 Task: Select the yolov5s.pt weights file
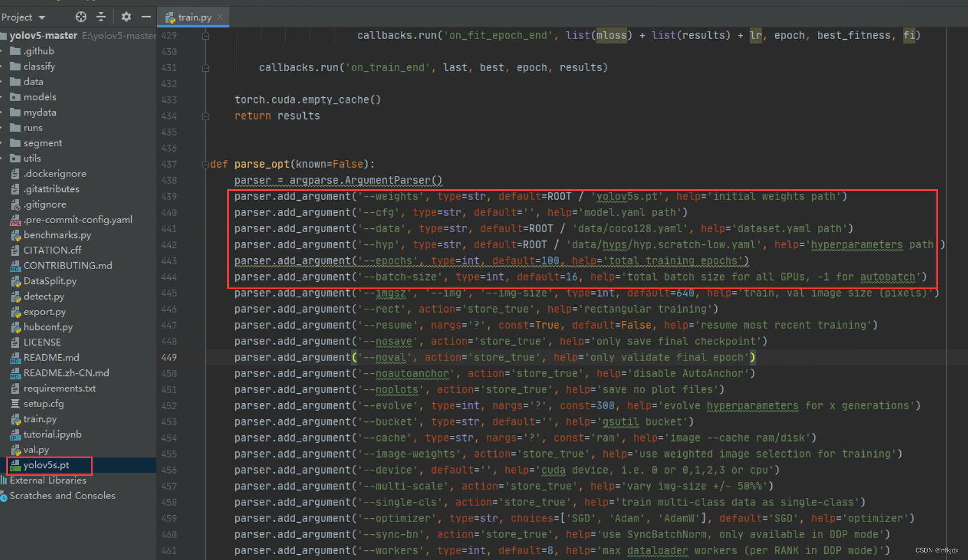(x=46, y=465)
